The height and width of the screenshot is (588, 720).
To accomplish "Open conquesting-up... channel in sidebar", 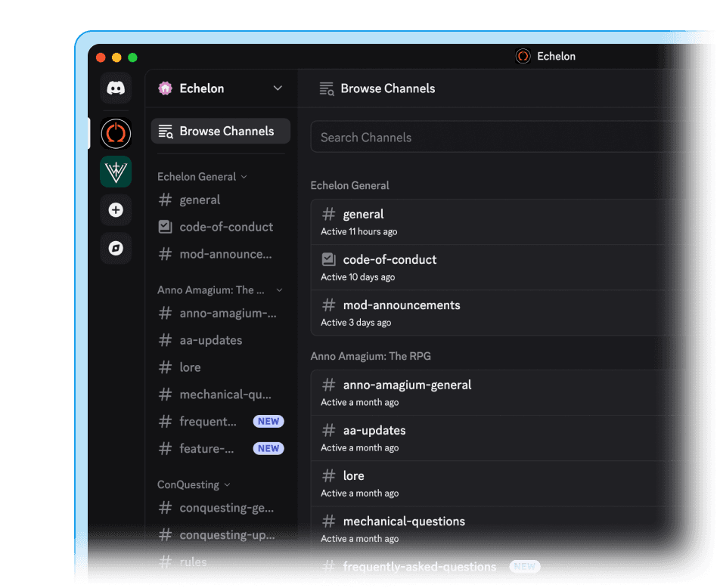I will [x=221, y=535].
